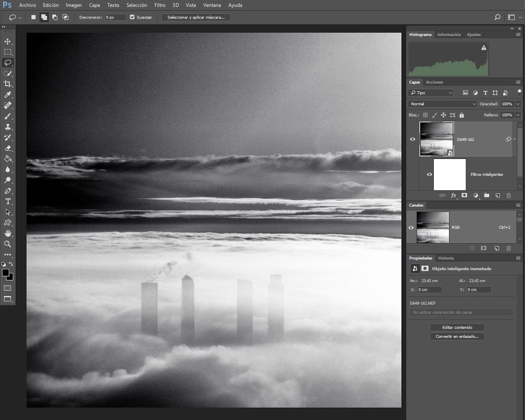This screenshot has width=525, height=420.
Task: Click the search magnifier in options bar
Action: (x=497, y=17)
